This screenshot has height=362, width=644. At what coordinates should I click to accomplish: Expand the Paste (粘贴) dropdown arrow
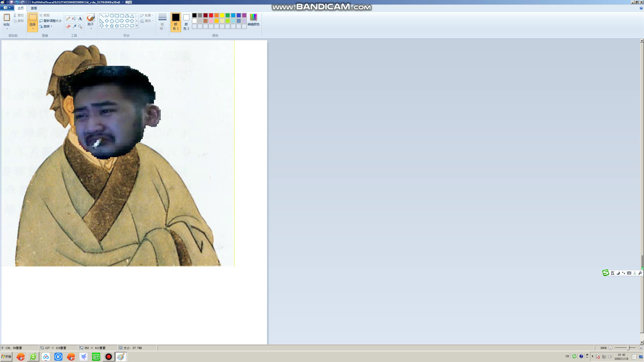(7, 29)
